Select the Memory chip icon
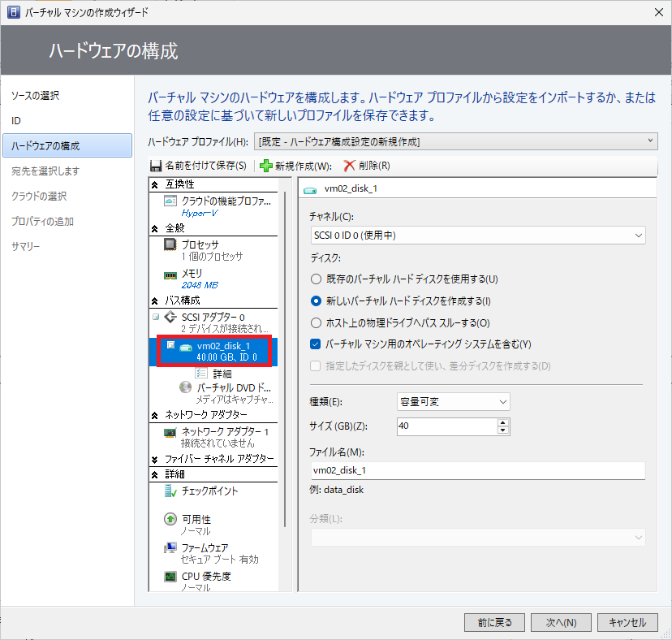 pyautogui.click(x=170, y=275)
